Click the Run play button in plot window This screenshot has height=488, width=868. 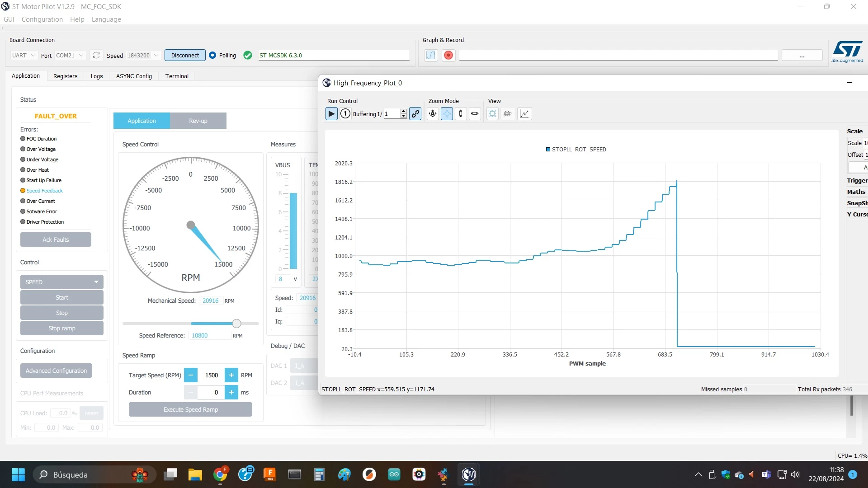[331, 114]
